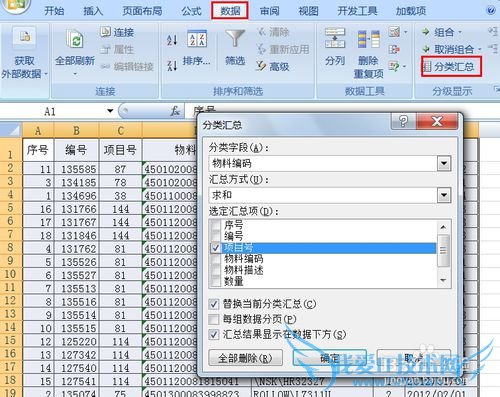
Task: Open the 汇总方式 dropdown arrow
Action: click(444, 195)
